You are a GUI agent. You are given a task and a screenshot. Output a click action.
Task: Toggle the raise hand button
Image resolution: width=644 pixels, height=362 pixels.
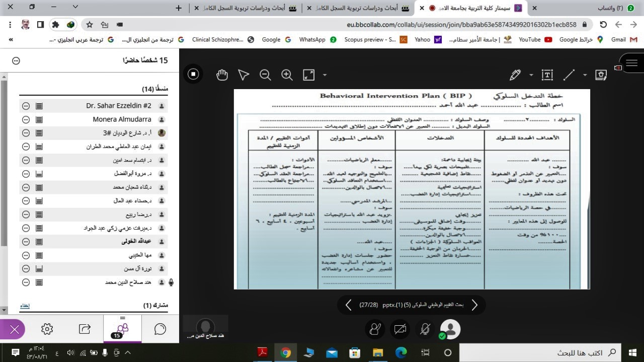point(375,329)
